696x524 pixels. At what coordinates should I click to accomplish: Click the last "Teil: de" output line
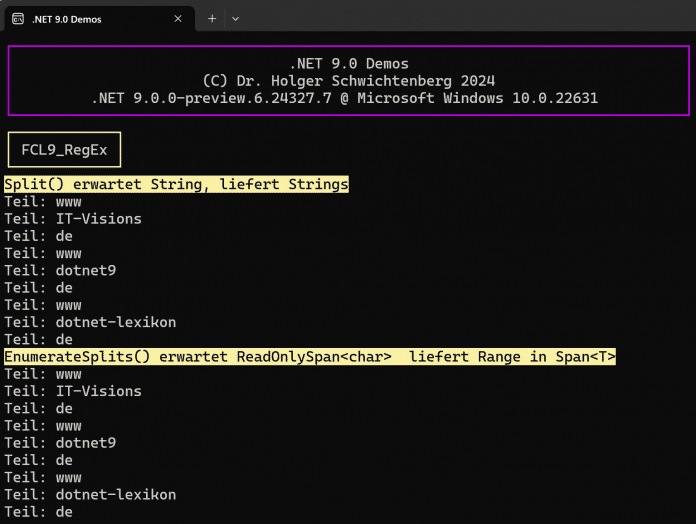tap(38, 512)
